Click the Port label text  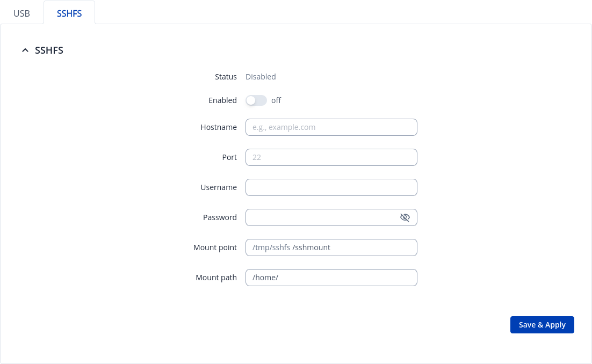pos(229,157)
